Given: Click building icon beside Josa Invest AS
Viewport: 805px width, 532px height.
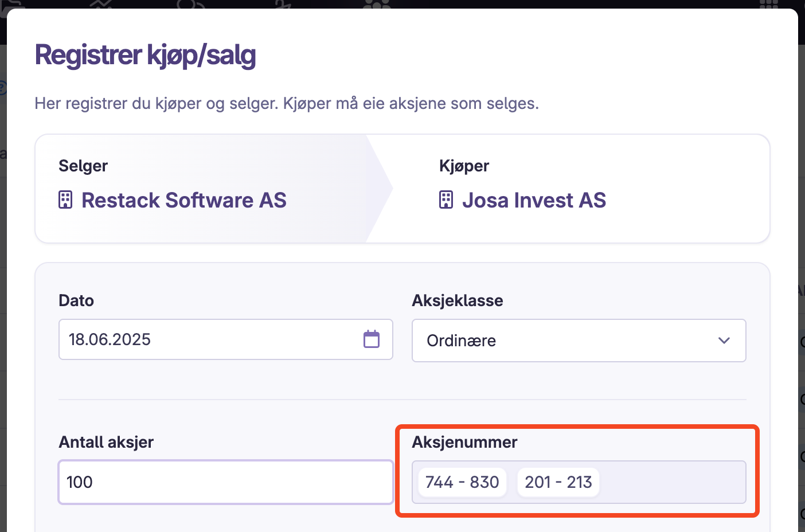Looking at the screenshot, I should [x=446, y=200].
